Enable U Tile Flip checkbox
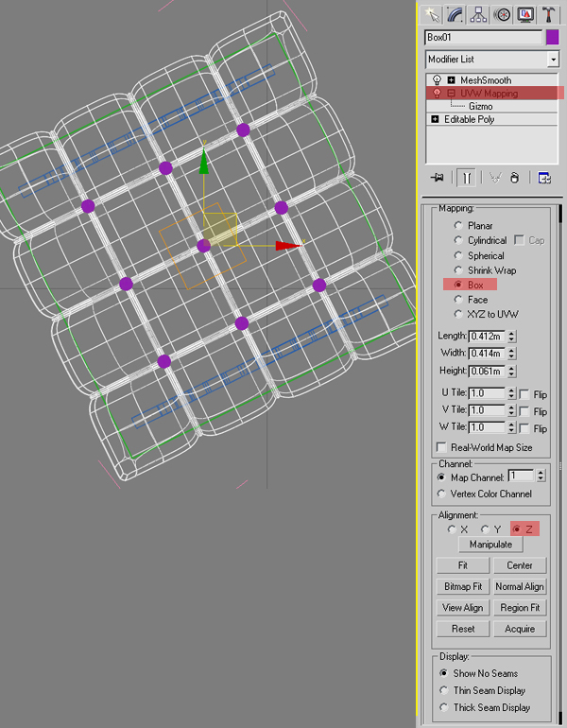Screen dimensions: 567x728 524,394
